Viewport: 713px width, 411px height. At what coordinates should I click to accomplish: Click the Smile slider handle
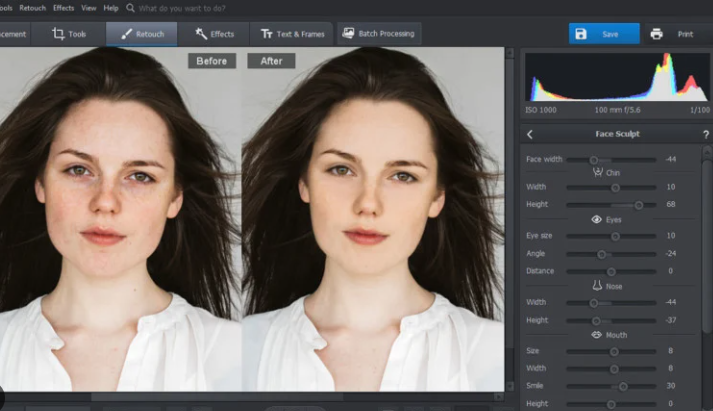[623, 386]
